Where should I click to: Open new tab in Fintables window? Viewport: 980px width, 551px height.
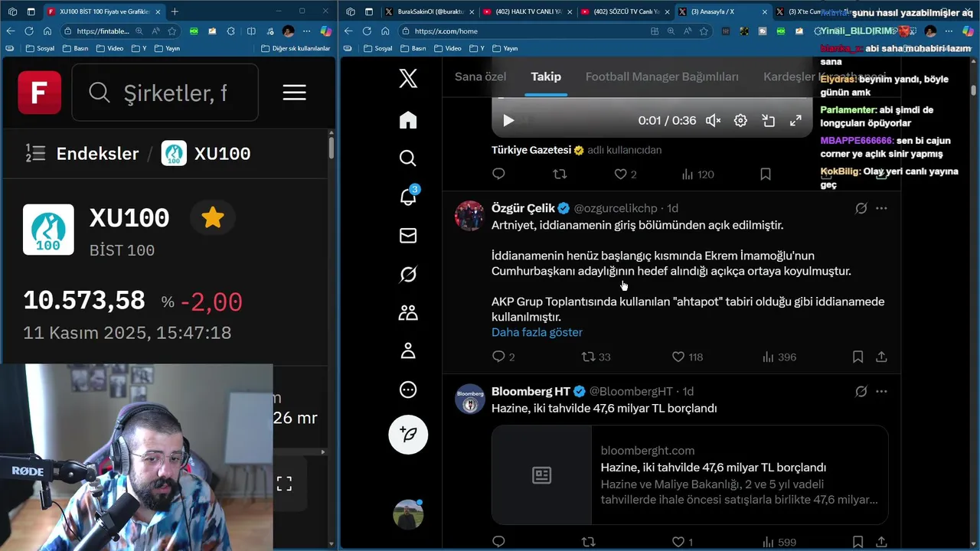click(x=175, y=11)
